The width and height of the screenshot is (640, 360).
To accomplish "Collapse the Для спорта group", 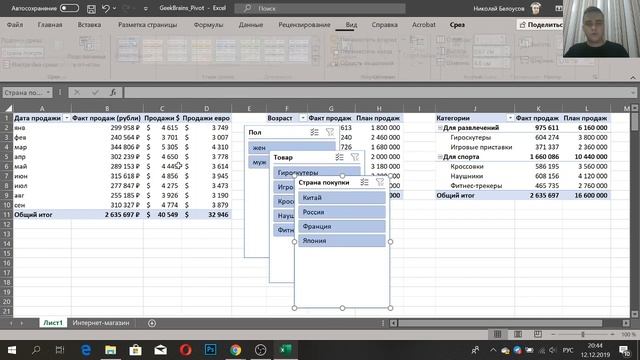I will click(440, 157).
